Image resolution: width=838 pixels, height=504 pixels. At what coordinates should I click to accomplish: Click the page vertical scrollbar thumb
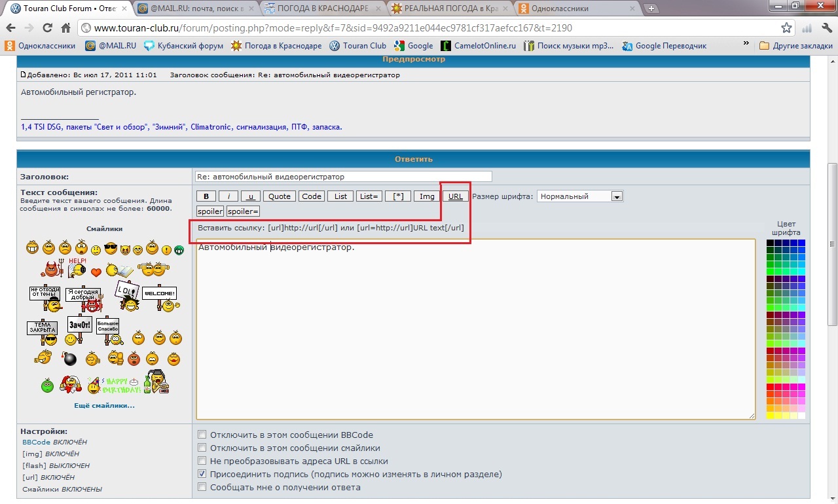tap(832, 245)
